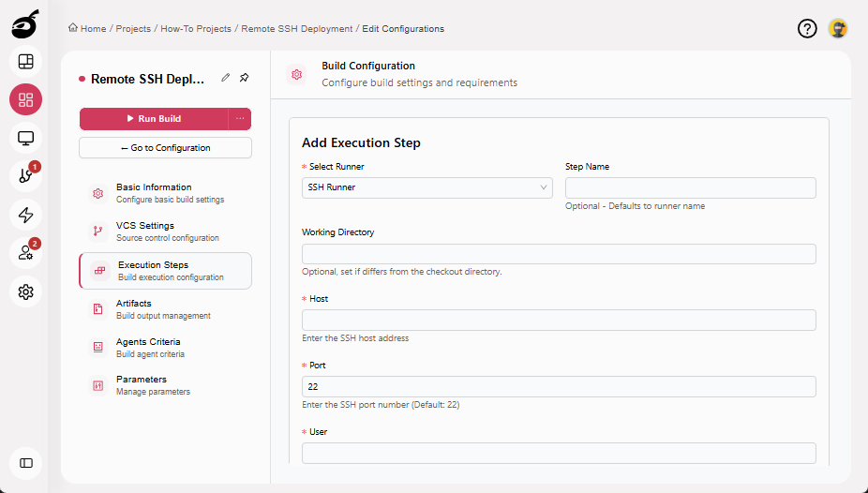Image resolution: width=868 pixels, height=493 pixels.
Task: Click the Agents Criteria icon
Action: (98, 347)
